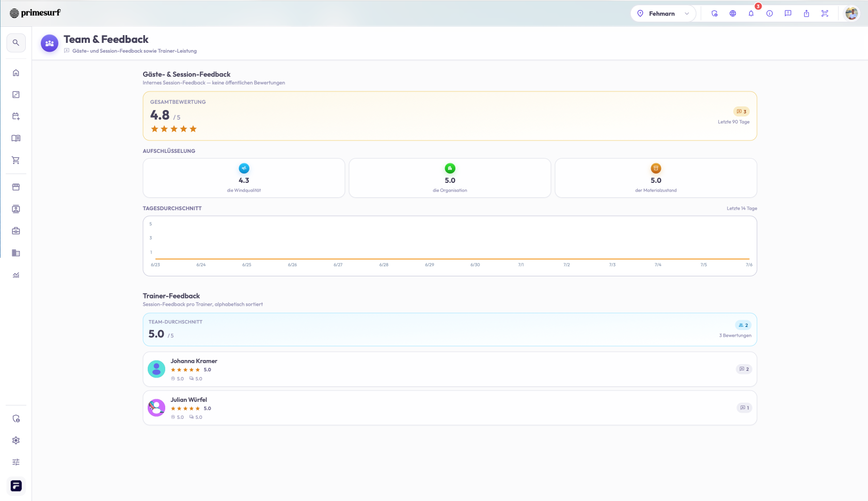Open the person contact card icon in sidebar
Screen dimensions: 868x501
coord(16,209)
